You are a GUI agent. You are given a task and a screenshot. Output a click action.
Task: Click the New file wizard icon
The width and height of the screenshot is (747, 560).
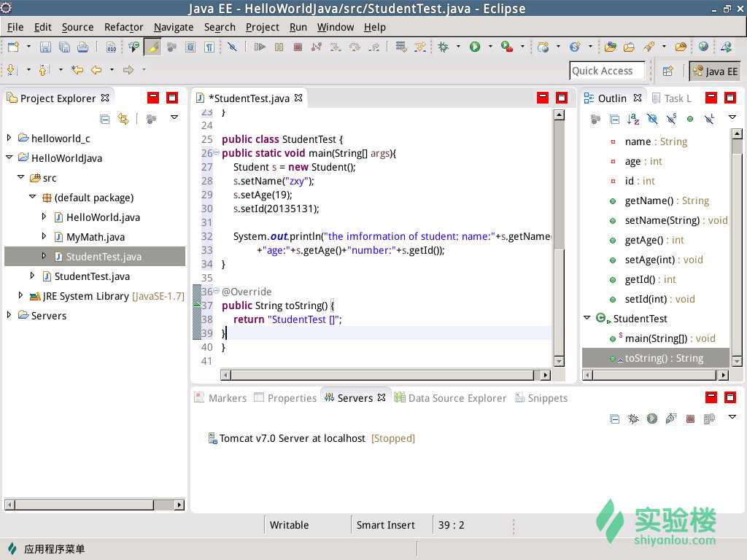pyautogui.click(x=13, y=47)
